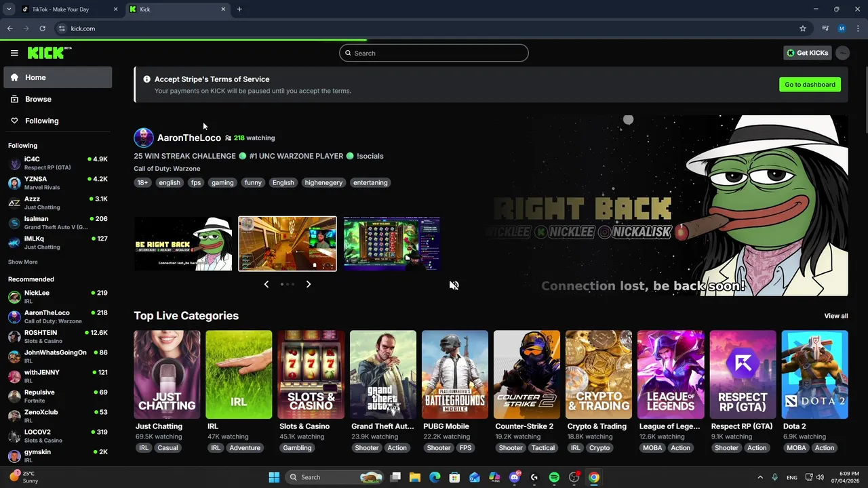Open the Following sidebar item
The width and height of the screenshot is (868, 488).
(58, 121)
